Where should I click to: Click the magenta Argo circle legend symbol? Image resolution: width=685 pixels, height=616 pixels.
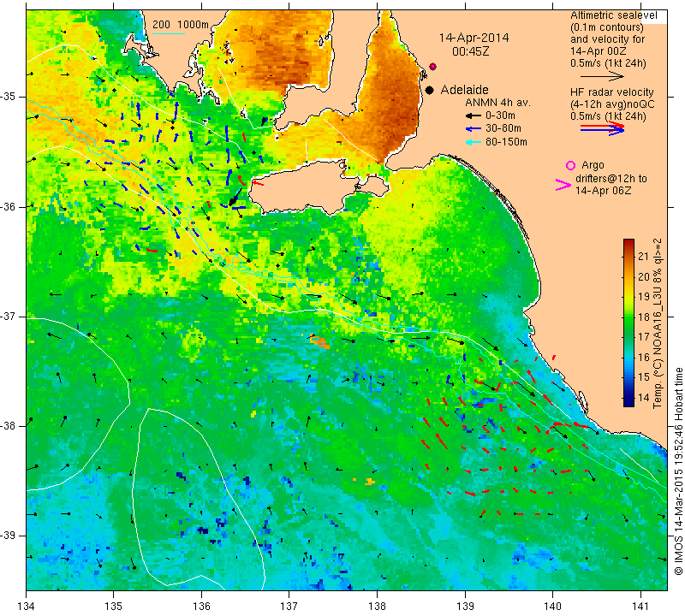[x=570, y=165]
